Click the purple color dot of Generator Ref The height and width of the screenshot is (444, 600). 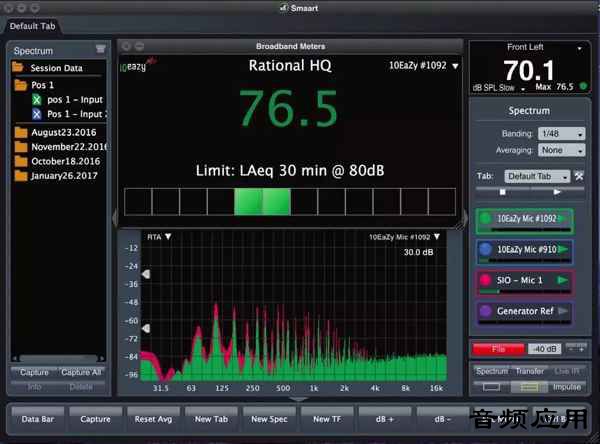coord(485,311)
